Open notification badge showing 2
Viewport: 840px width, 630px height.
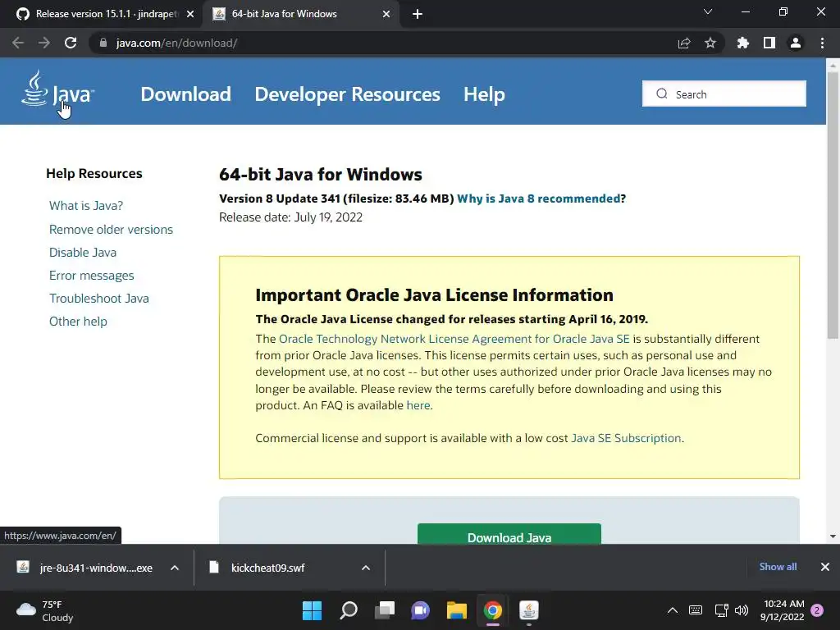817,610
